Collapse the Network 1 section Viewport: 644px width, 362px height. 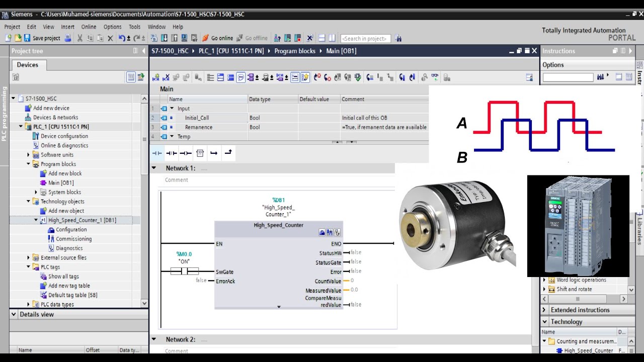(154, 168)
